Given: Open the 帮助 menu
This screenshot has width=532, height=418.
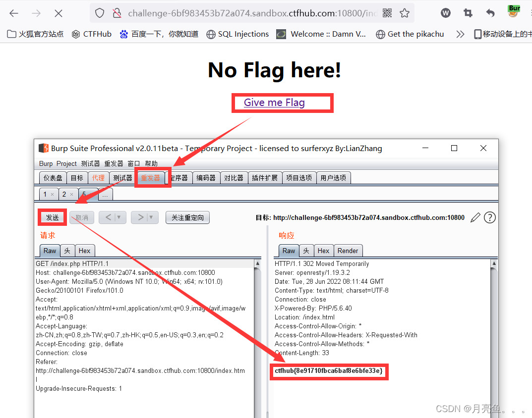Looking at the screenshot, I should [151, 163].
